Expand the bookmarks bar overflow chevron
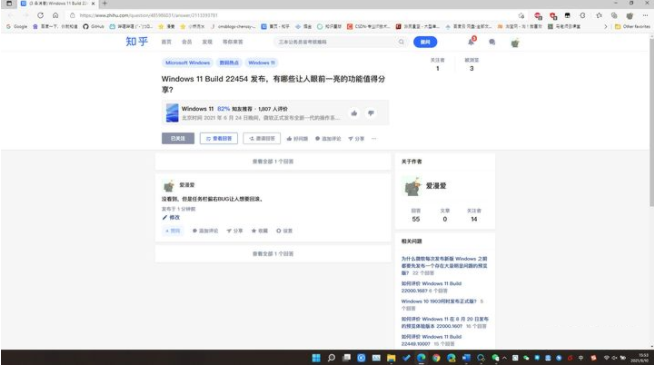 click(606, 26)
